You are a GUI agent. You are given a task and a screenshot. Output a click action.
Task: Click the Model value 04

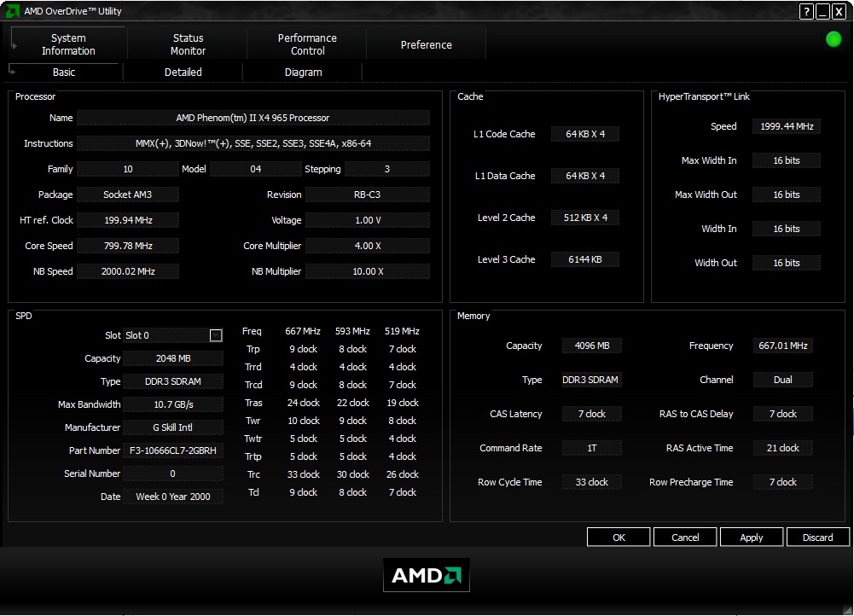pyautogui.click(x=255, y=169)
